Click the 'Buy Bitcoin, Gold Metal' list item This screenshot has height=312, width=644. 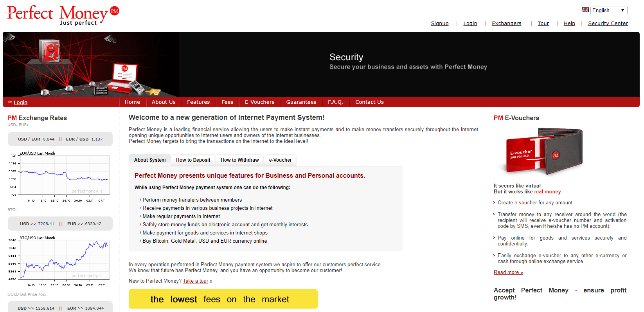coord(205,241)
